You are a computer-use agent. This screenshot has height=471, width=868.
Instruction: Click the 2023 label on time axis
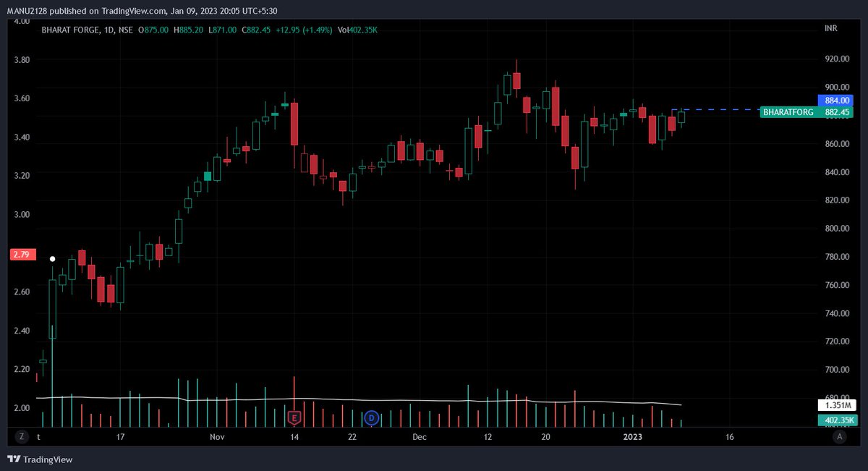coord(633,437)
